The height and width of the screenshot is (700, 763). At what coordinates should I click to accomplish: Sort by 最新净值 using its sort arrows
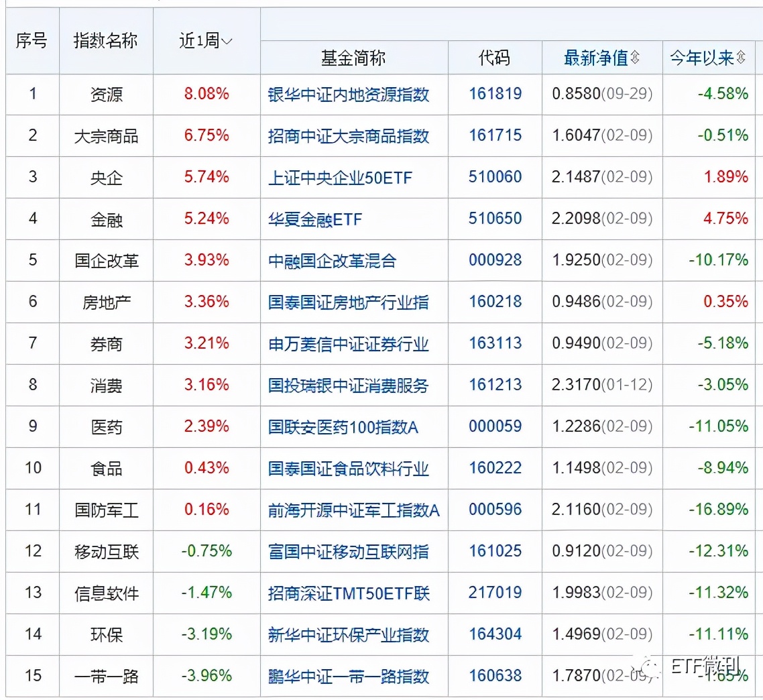click(634, 58)
